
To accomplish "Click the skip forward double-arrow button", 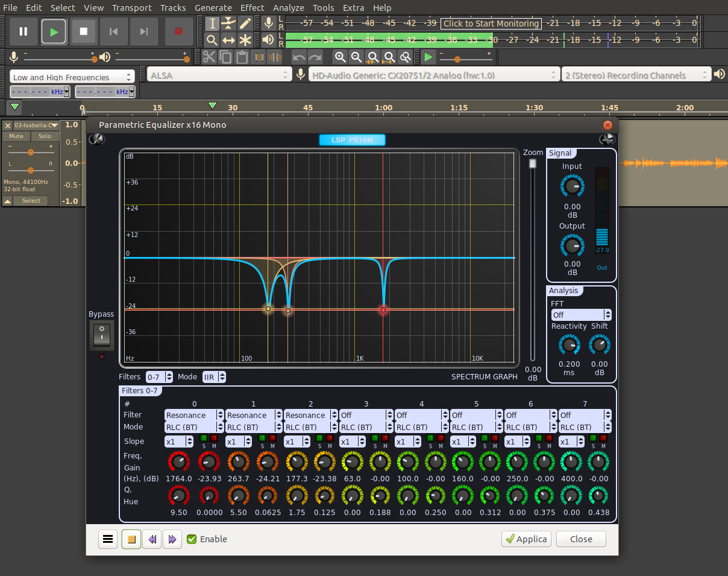I will (172, 539).
